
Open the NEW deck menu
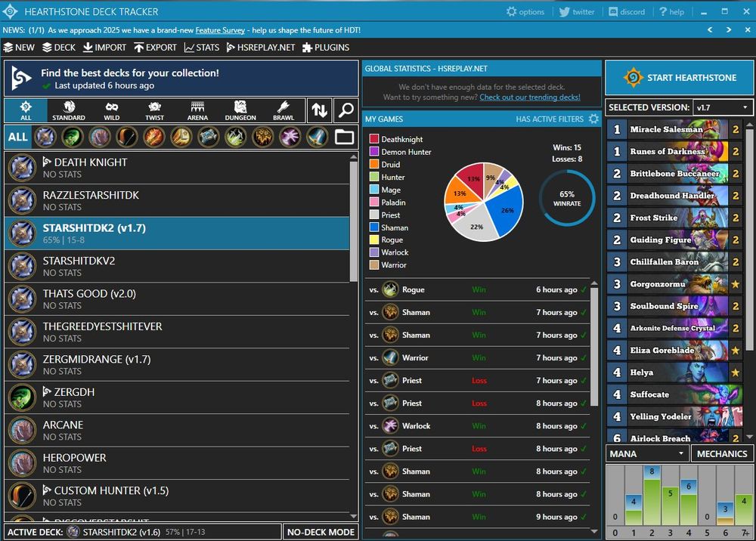pyautogui.click(x=19, y=47)
